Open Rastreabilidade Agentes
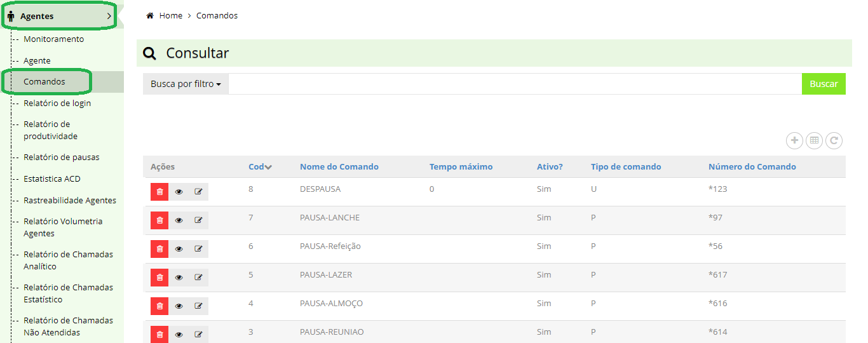This screenshot has height=343, width=868. [70, 200]
